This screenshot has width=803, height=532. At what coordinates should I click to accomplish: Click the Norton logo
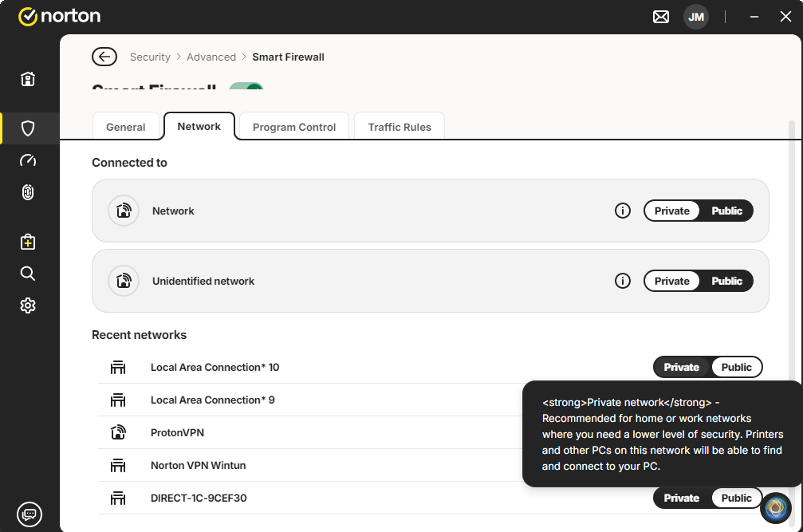pos(59,17)
